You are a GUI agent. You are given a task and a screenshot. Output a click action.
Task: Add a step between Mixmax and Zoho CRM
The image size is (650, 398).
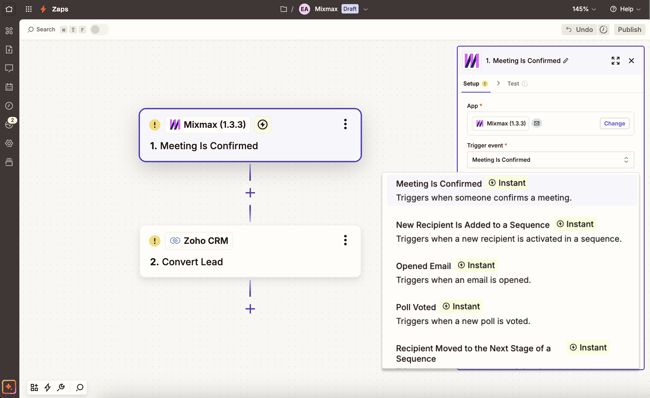coord(250,193)
